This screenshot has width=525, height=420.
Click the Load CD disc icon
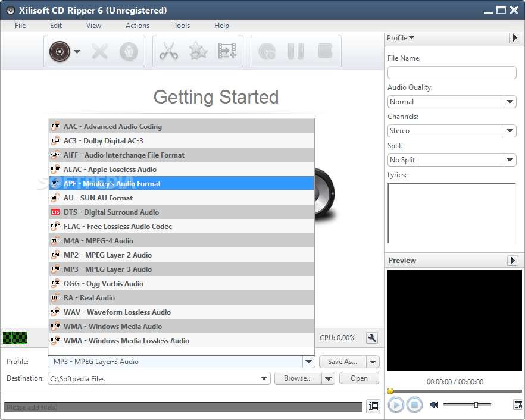click(60, 52)
